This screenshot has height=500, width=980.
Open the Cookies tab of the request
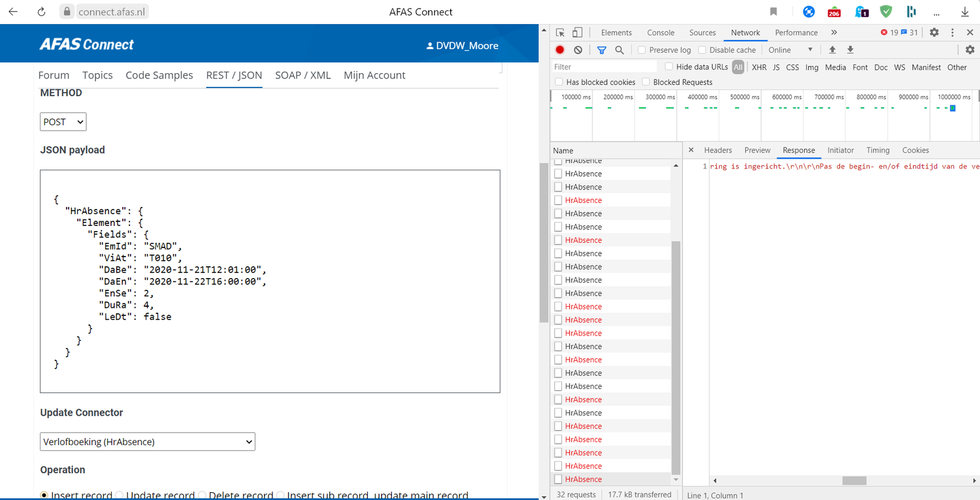[915, 150]
